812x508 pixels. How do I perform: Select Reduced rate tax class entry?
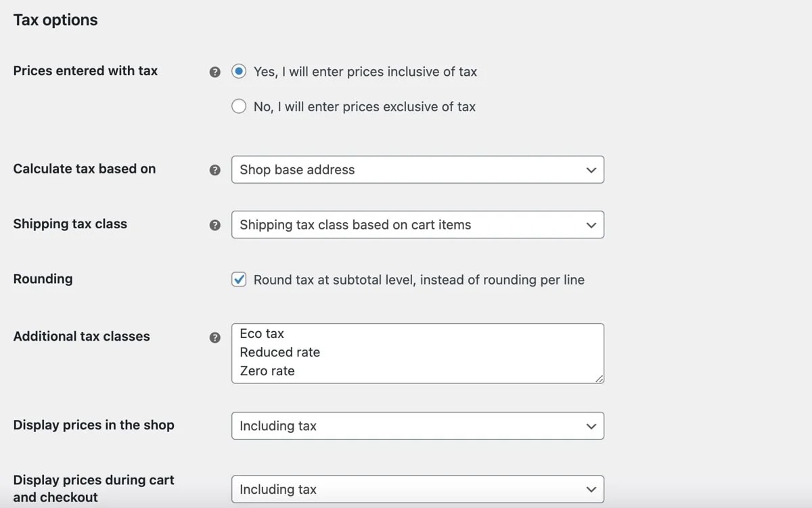click(x=279, y=352)
